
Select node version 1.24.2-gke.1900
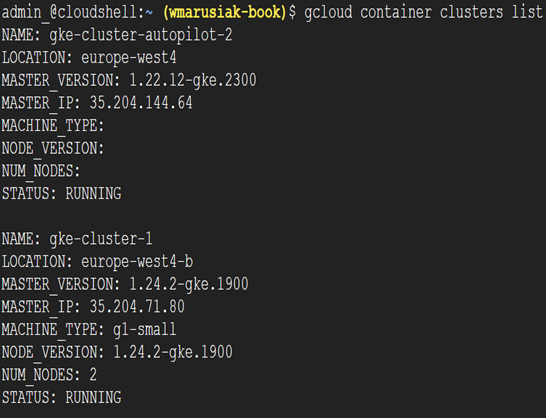click(173, 353)
